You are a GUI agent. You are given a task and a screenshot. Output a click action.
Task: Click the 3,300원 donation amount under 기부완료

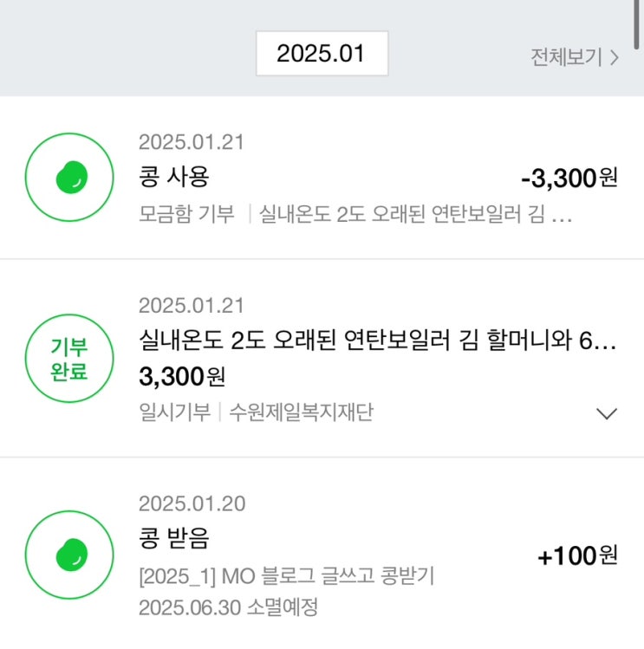tap(182, 376)
